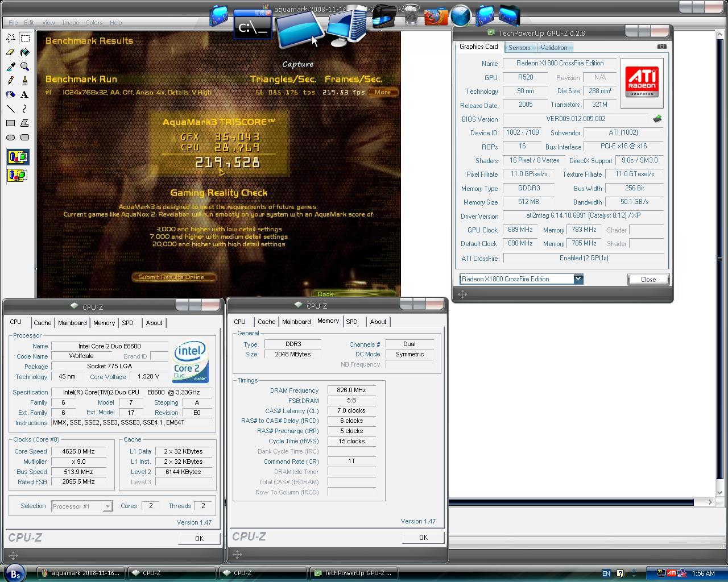Choose the Curve tool in Paint
This screenshot has width=728, height=582.
pos(25,109)
